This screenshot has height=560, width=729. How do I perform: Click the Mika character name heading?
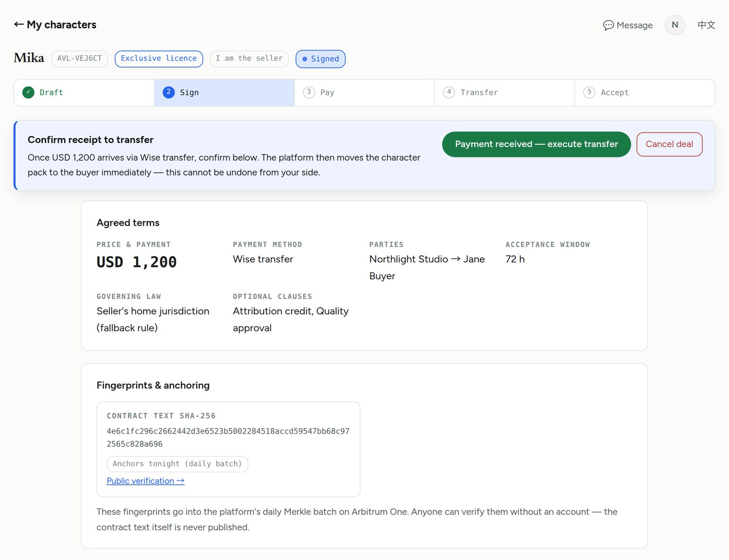point(29,58)
